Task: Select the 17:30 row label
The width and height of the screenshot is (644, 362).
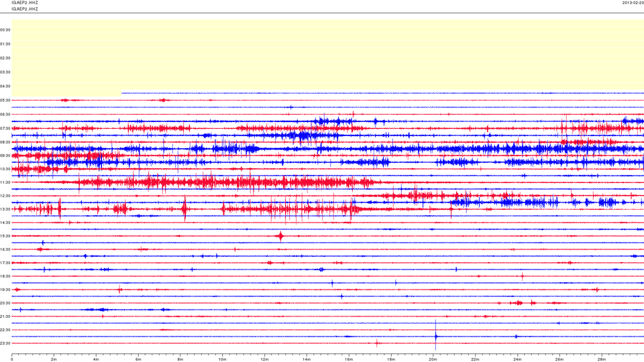Action: pos(5,263)
